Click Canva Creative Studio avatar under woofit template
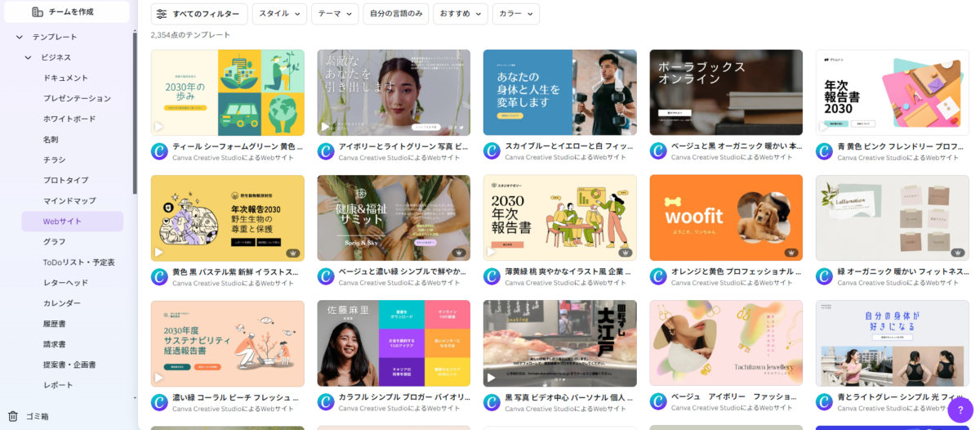This screenshot has width=980, height=430. click(x=658, y=276)
